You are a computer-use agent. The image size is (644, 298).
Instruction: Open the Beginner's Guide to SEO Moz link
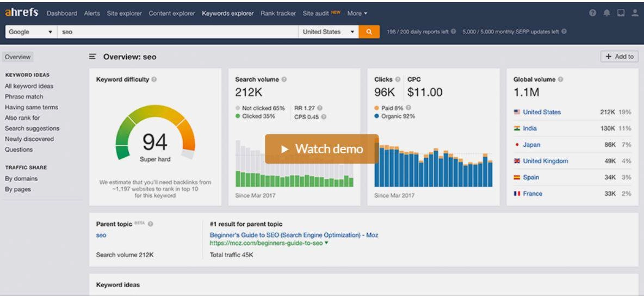pyautogui.click(x=294, y=235)
